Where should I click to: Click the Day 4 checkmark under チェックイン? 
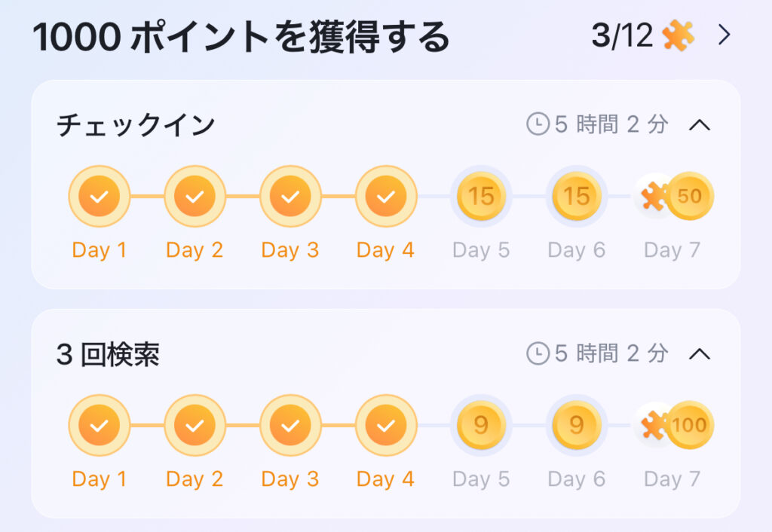pyautogui.click(x=386, y=196)
